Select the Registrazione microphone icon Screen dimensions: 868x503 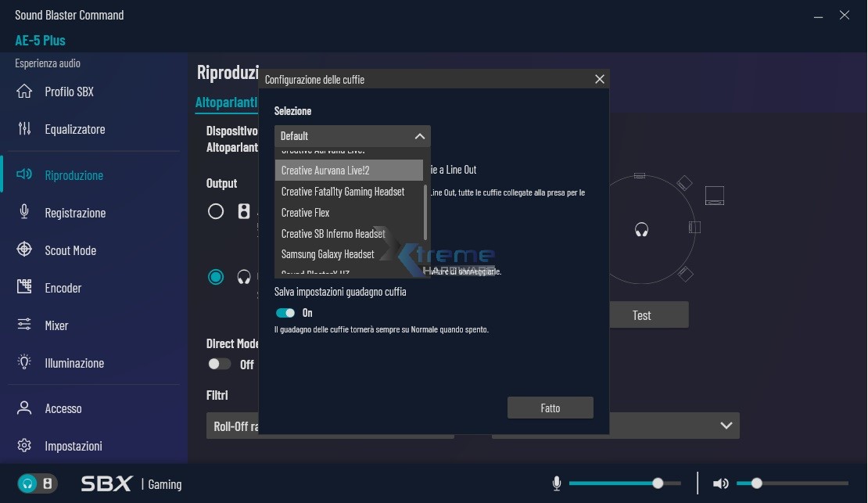(x=24, y=213)
